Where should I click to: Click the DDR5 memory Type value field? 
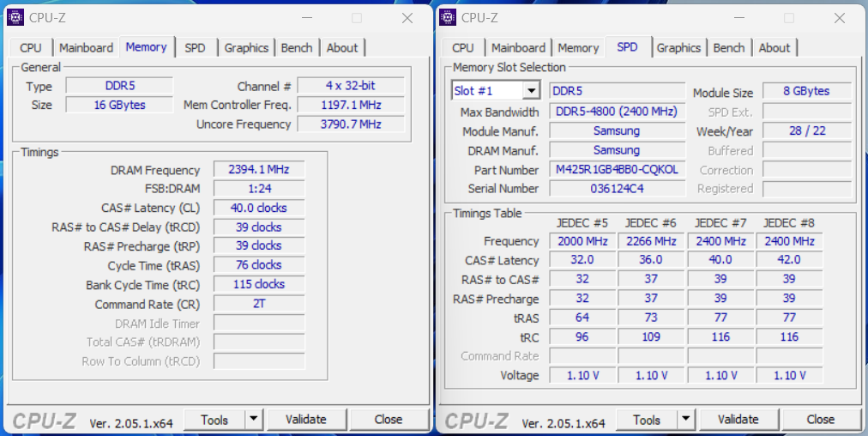point(119,86)
